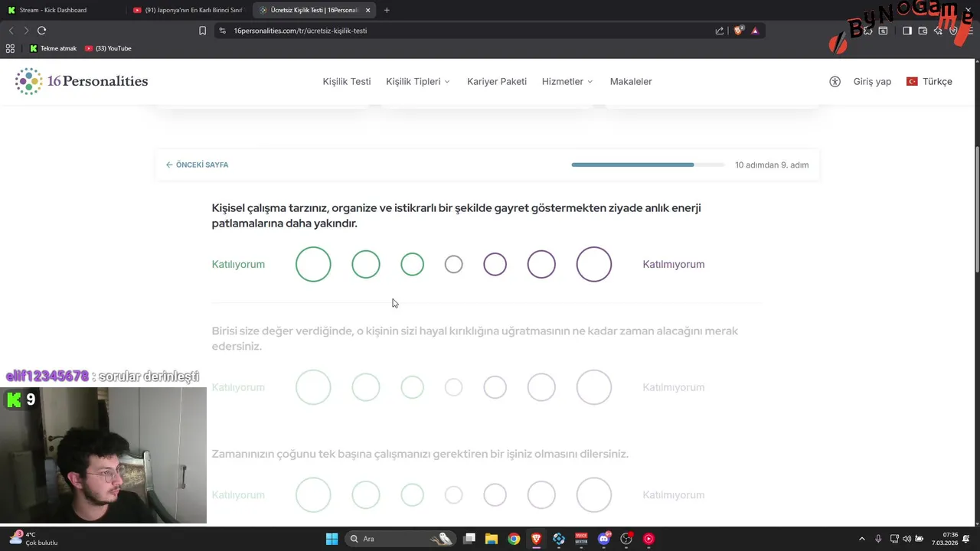Screen dimensions: 980x551
Task: Open site settings icon in address bar
Action: click(x=222, y=31)
